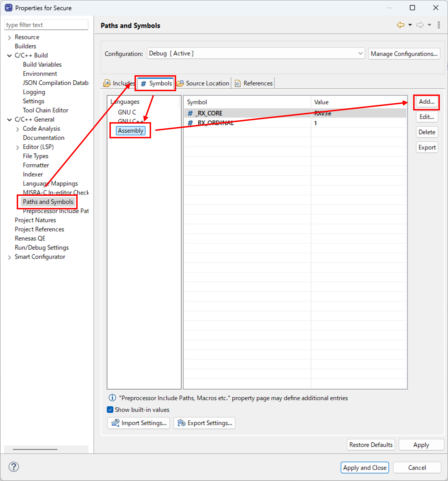
Task: Click the Add... button
Action: tap(427, 102)
